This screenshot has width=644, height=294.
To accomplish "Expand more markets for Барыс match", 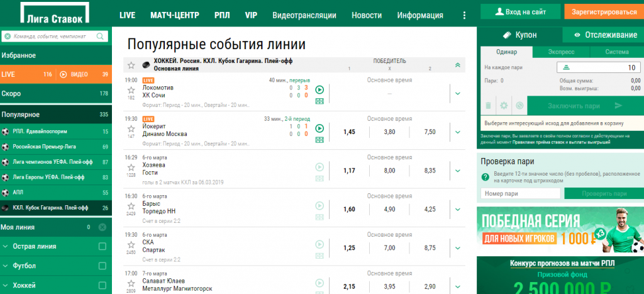I will 458,210.
